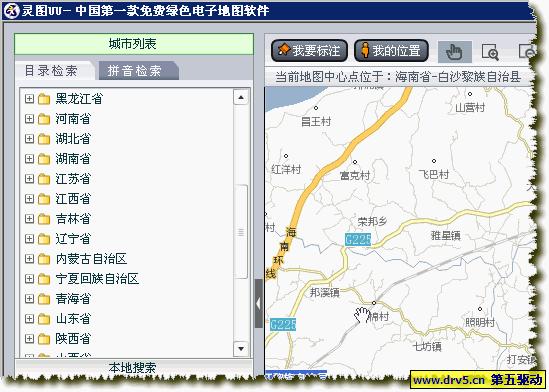Collapse the left sidebar panel arrow
Screen dimensions: 549x392
(x=259, y=303)
